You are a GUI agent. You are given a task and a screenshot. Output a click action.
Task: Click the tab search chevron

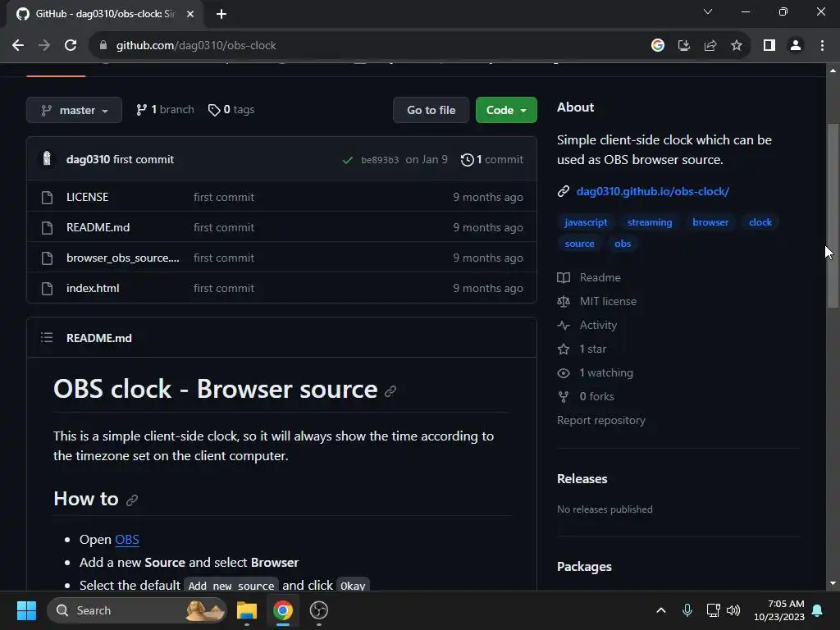[x=708, y=11]
